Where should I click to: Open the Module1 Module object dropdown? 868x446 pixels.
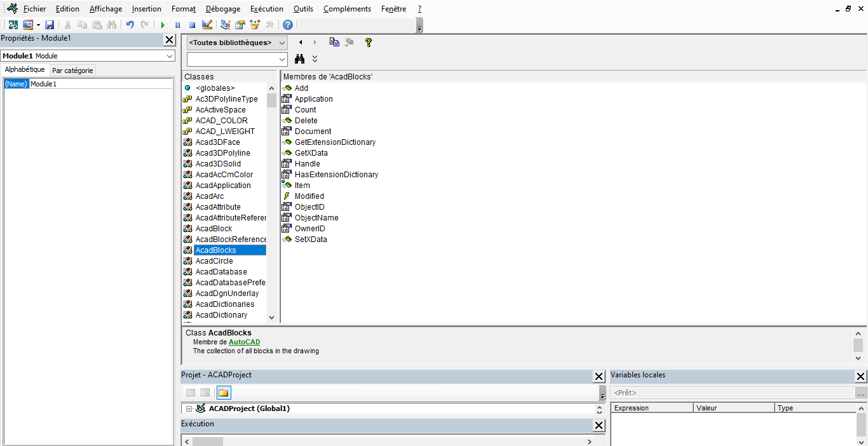click(x=170, y=56)
